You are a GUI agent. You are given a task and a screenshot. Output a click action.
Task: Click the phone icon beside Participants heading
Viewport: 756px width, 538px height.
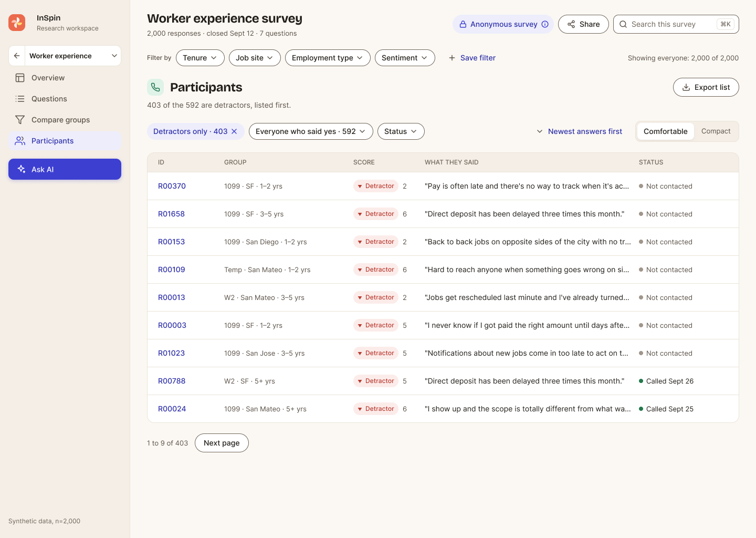(155, 87)
